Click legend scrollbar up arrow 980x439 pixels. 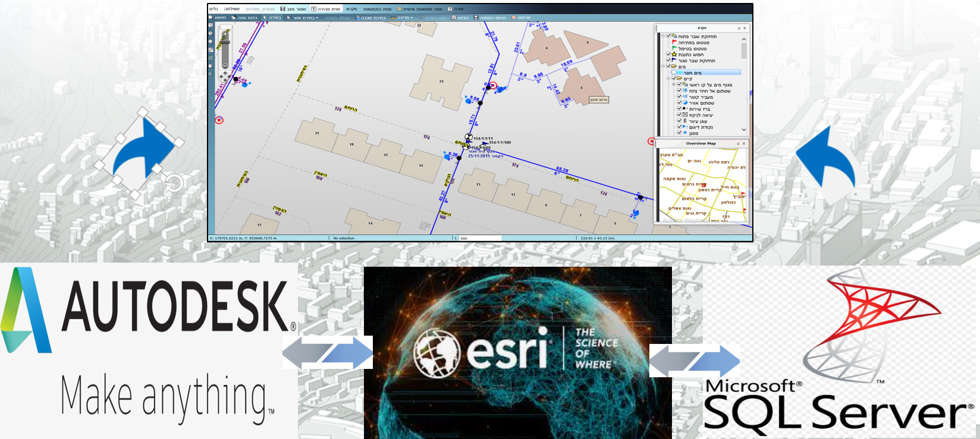point(744,39)
